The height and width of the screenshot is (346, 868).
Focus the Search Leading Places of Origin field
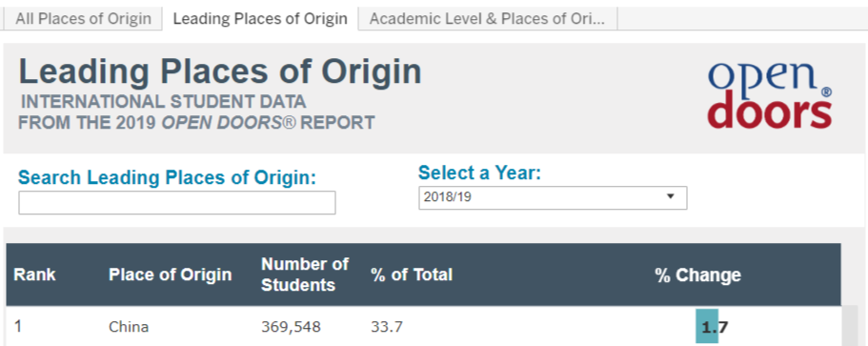177,203
